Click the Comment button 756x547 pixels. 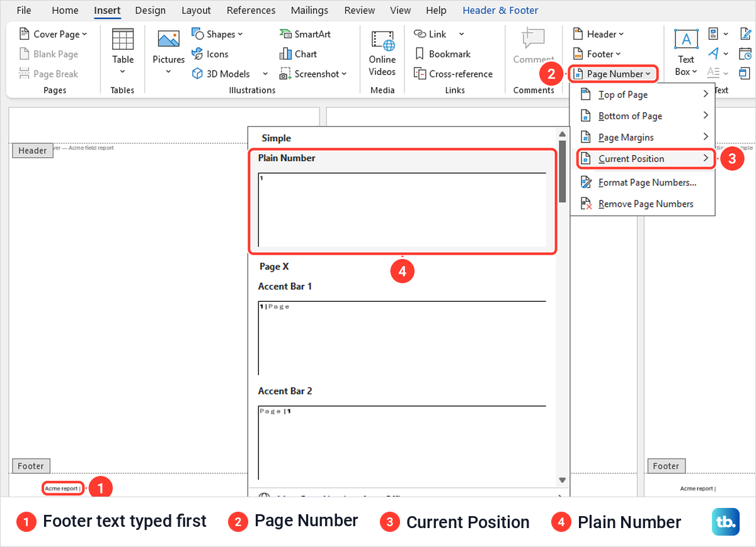pos(534,47)
